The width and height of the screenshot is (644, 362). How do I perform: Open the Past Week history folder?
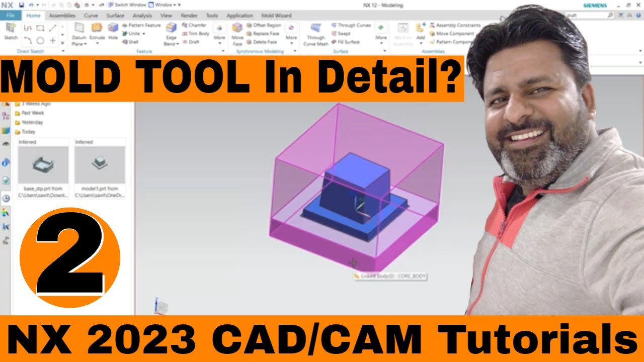29,113
